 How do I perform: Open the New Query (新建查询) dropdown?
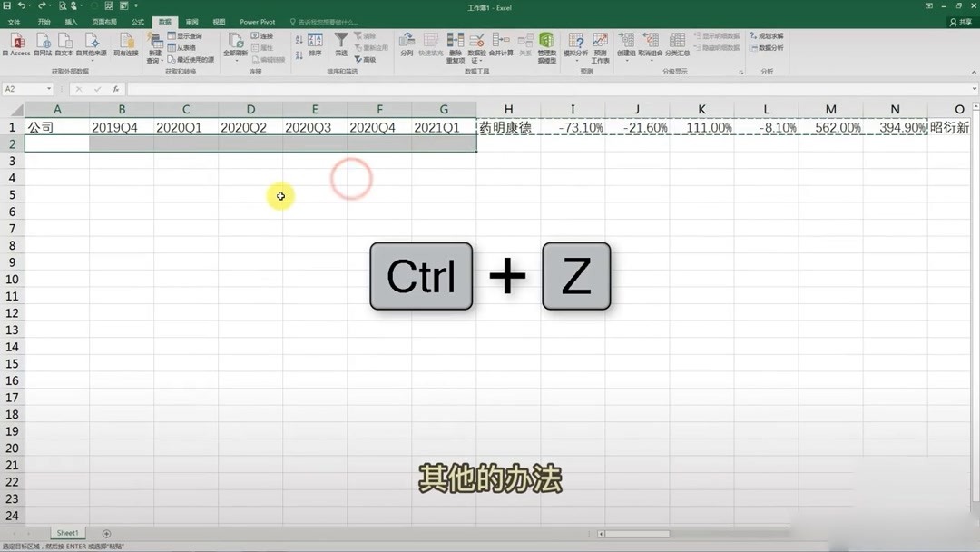pyautogui.click(x=156, y=50)
